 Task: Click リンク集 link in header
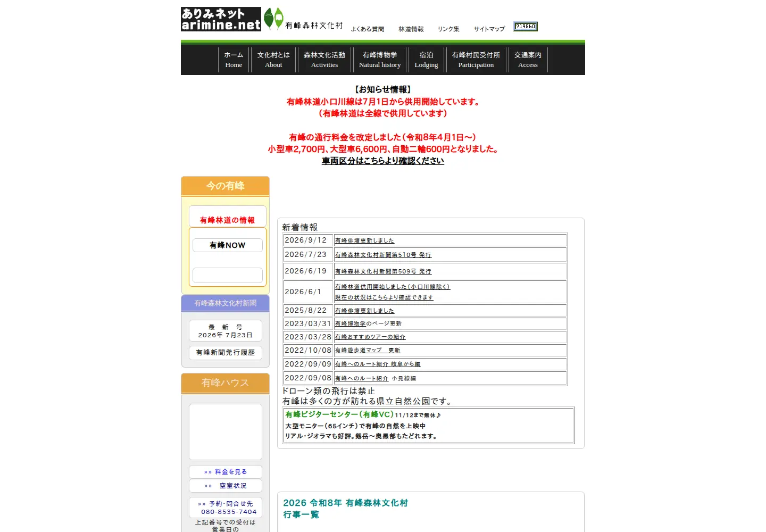[448, 29]
